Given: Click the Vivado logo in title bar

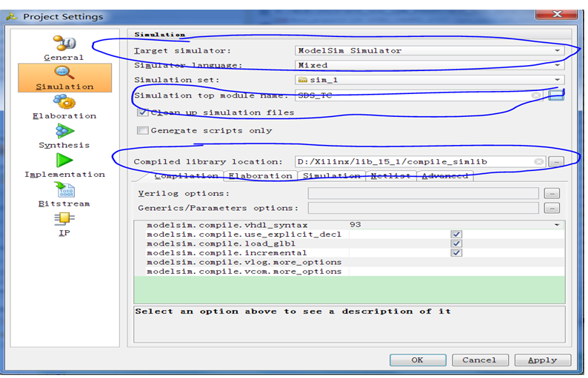Looking at the screenshot, I should (12, 16).
